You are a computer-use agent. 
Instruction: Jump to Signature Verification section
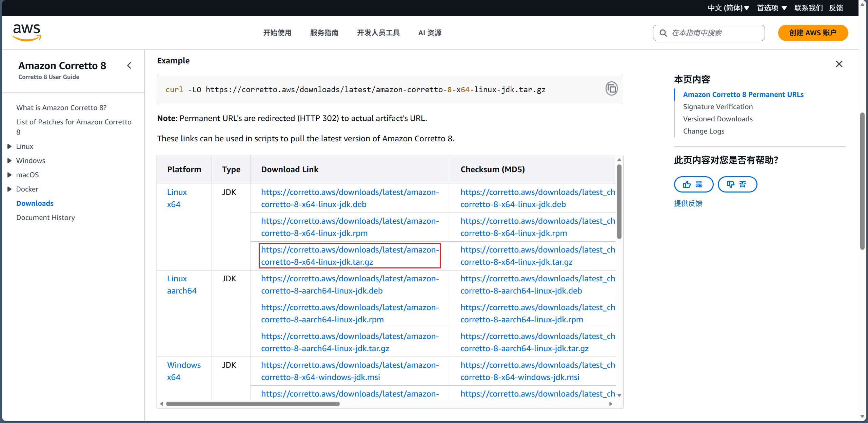click(718, 107)
